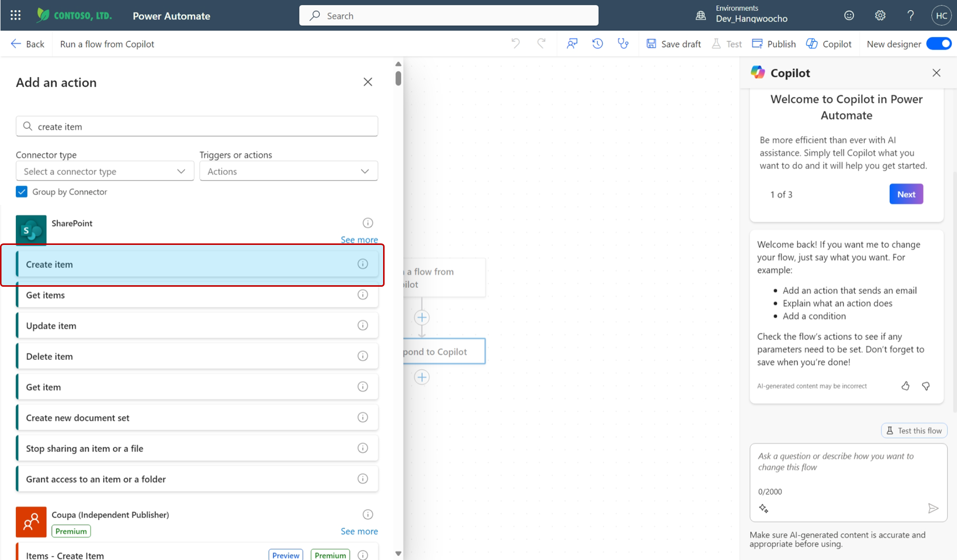The width and height of the screenshot is (957, 560).
Task: Click the Coupa connector info icon
Action: (368, 515)
